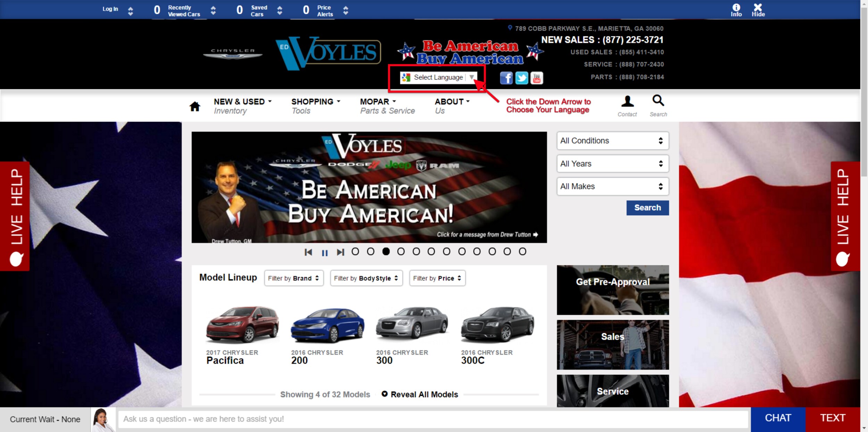Screen dimensions: 868x432
Task: Click Reveal All Models link
Action: [x=424, y=394]
